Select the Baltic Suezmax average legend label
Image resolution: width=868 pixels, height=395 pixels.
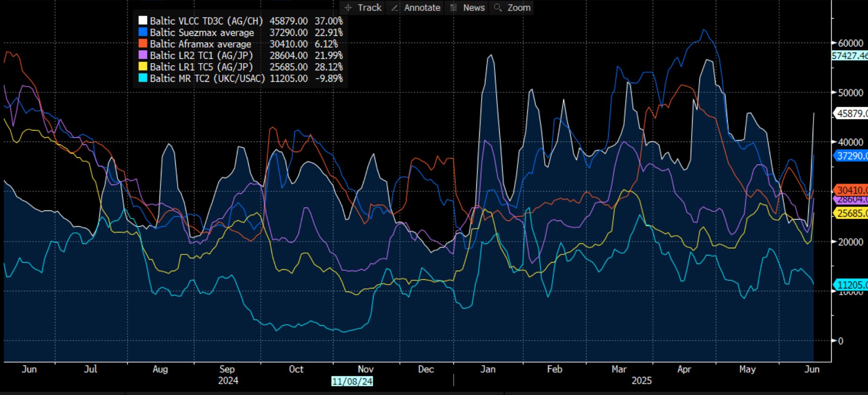click(x=202, y=33)
